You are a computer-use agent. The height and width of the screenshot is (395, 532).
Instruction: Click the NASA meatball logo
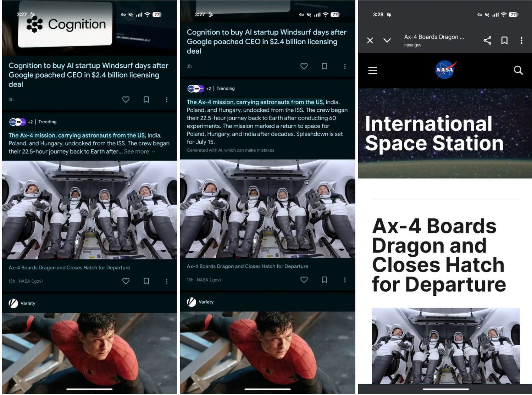445,70
